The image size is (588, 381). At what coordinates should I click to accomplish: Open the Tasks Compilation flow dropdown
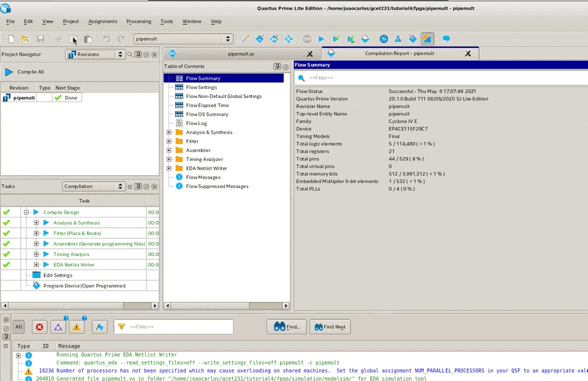[93, 186]
